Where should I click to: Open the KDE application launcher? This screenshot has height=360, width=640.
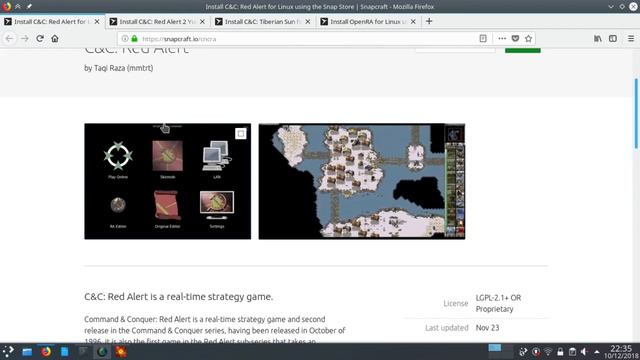point(8,351)
